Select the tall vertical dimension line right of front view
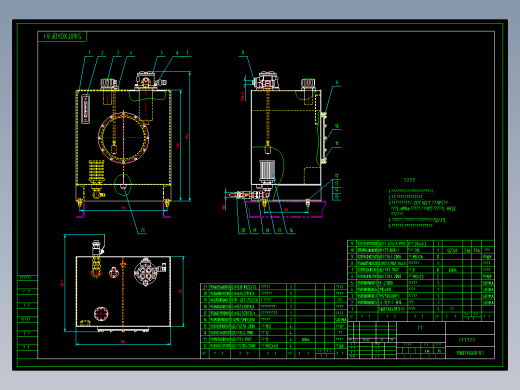This screenshot has height=390, width=520. click(190, 136)
